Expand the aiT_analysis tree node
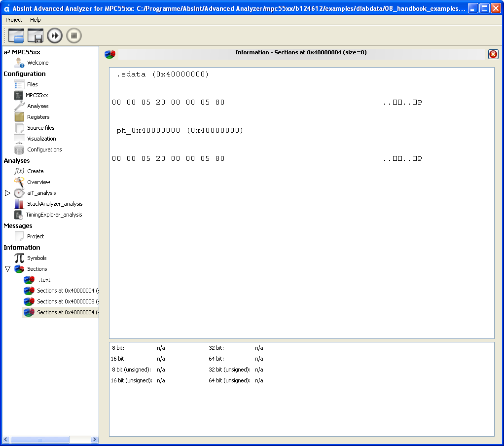 [x=7, y=193]
